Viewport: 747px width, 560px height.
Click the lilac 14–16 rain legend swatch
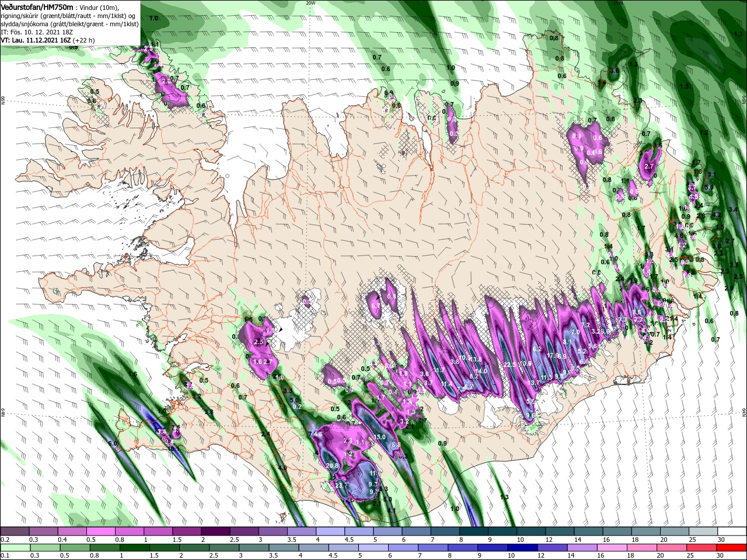[582, 548]
